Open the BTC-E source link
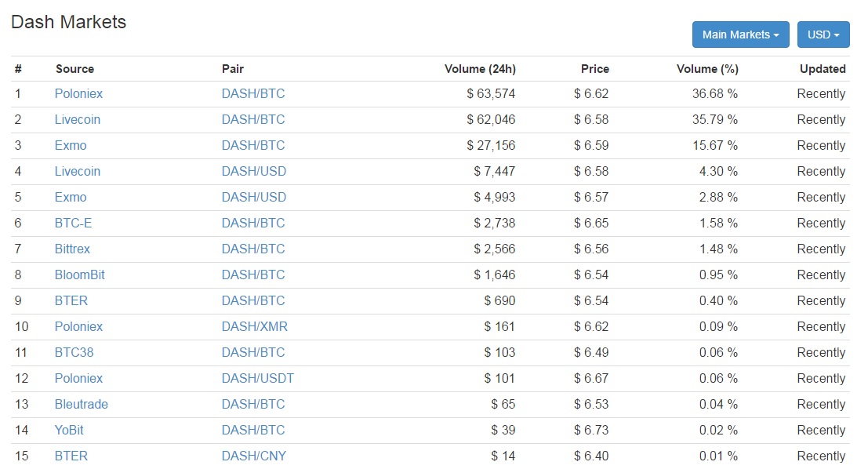The width and height of the screenshot is (868, 469). click(x=73, y=224)
